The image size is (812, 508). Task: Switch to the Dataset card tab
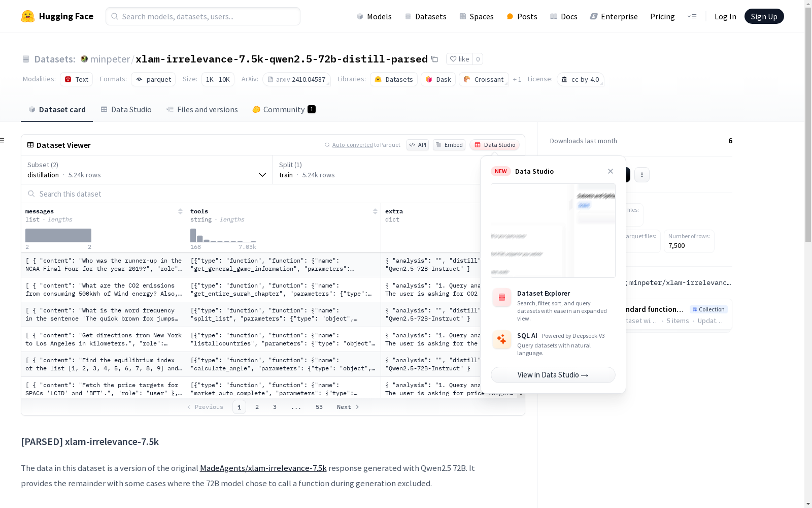(57, 109)
